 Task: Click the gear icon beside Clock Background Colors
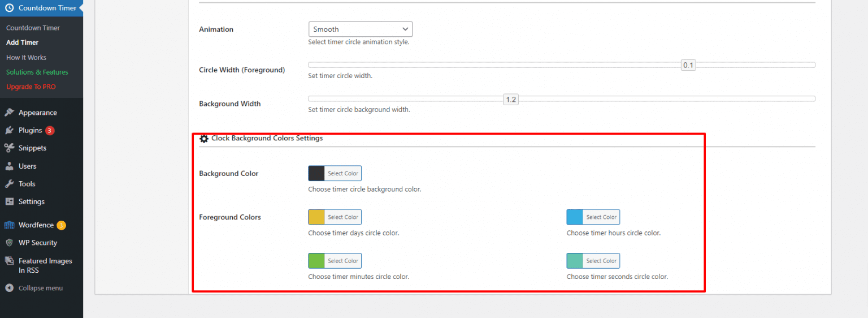[204, 139]
